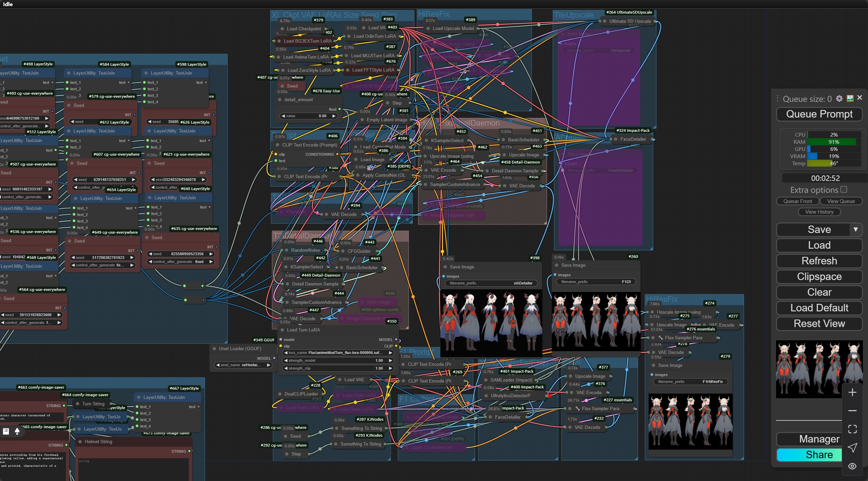Click the Queue Prompt button
Viewport: 868px width, 481px height.
coord(819,114)
